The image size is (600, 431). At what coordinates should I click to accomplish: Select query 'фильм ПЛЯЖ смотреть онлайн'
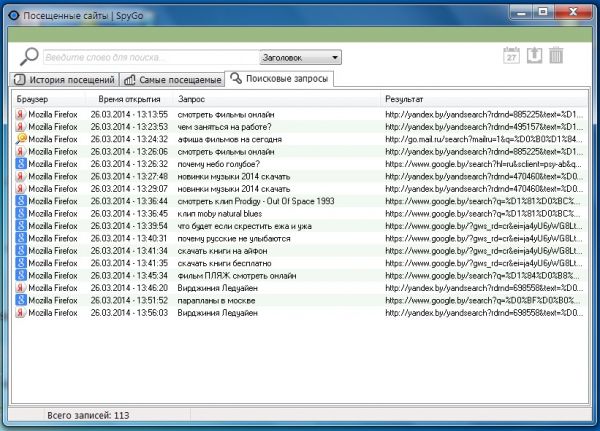[237, 276]
